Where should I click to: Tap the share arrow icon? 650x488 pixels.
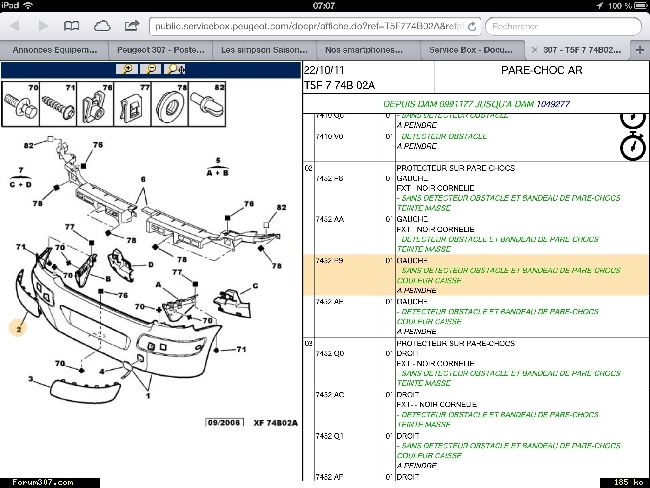(132, 26)
